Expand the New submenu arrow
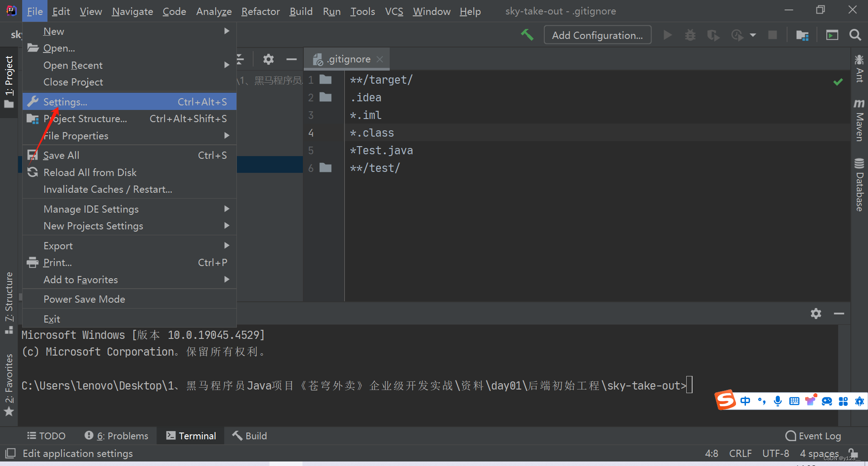The height and width of the screenshot is (466, 868). click(227, 31)
